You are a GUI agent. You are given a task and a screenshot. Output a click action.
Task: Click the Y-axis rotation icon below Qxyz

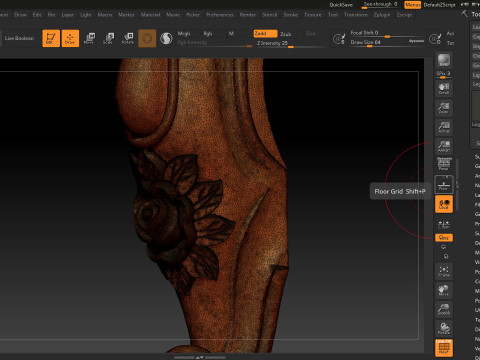(x=444, y=247)
